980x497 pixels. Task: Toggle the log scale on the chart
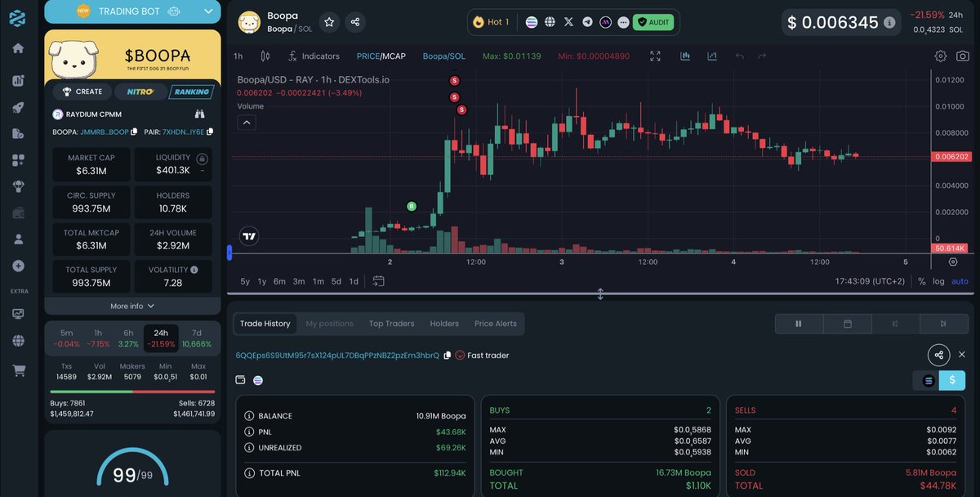coord(938,281)
